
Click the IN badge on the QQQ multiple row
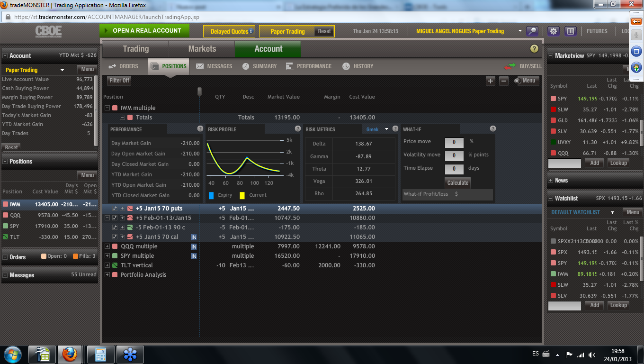click(x=194, y=246)
